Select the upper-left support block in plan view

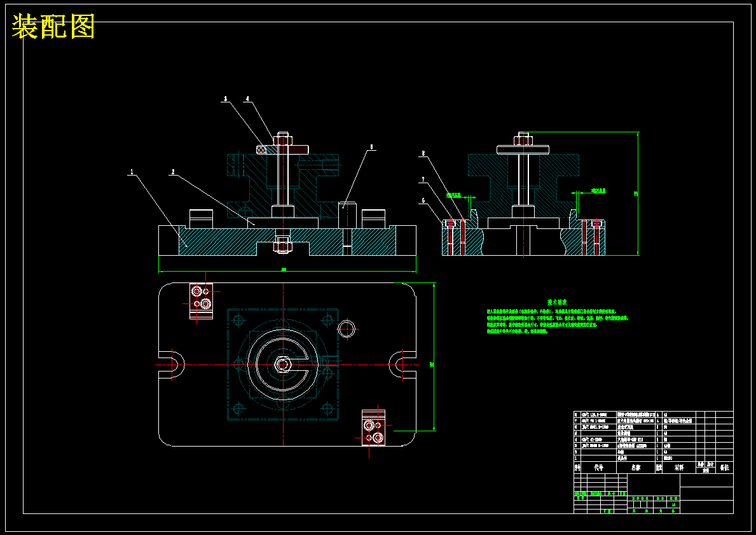[x=201, y=301]
